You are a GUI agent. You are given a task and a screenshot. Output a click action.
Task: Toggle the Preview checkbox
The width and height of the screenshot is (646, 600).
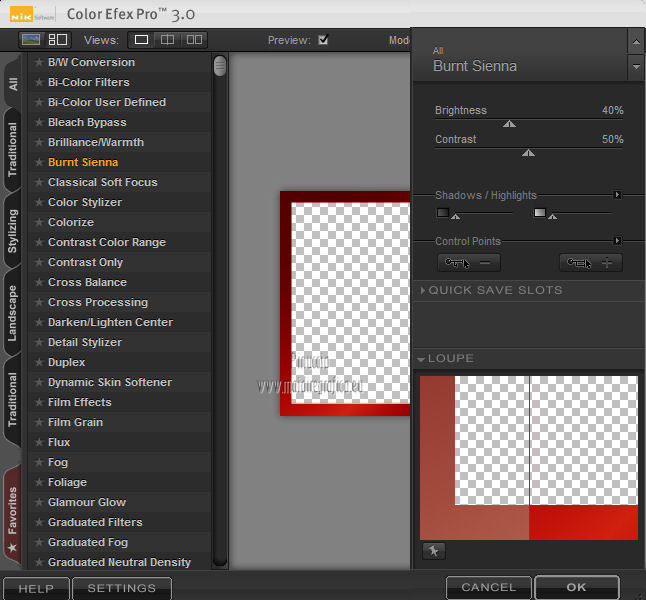click(x=323, y=40)
